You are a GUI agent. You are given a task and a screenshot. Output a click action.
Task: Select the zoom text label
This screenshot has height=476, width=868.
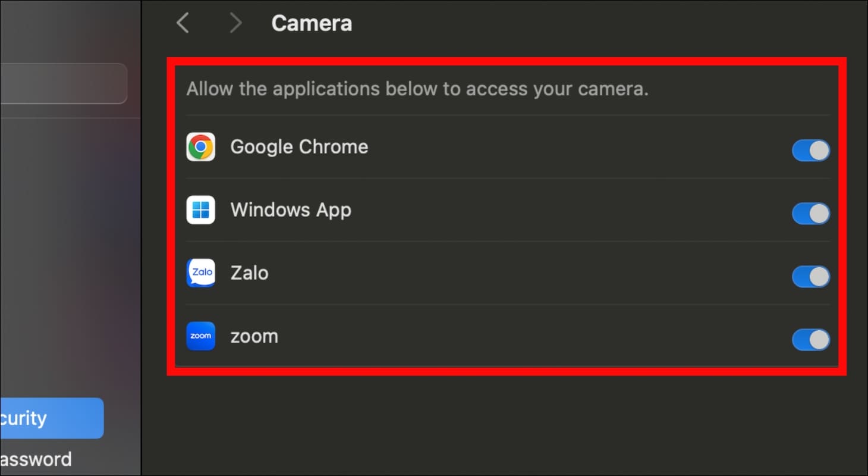(254, 336)
